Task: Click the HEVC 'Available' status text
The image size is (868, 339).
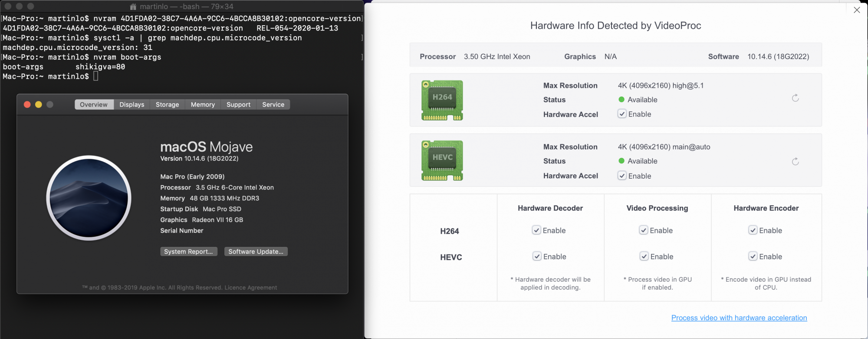Action: (x=642, y=161)
